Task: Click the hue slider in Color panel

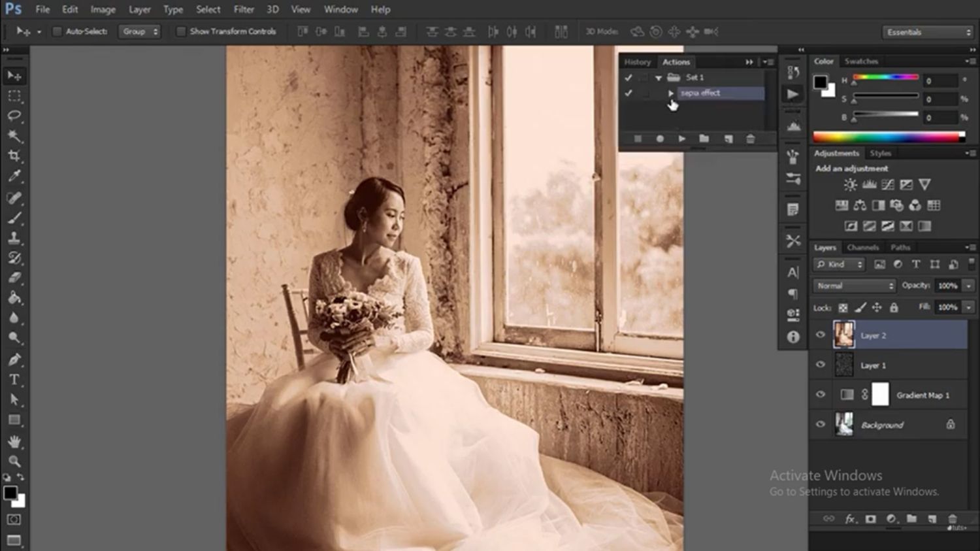Action: [885, 78]
